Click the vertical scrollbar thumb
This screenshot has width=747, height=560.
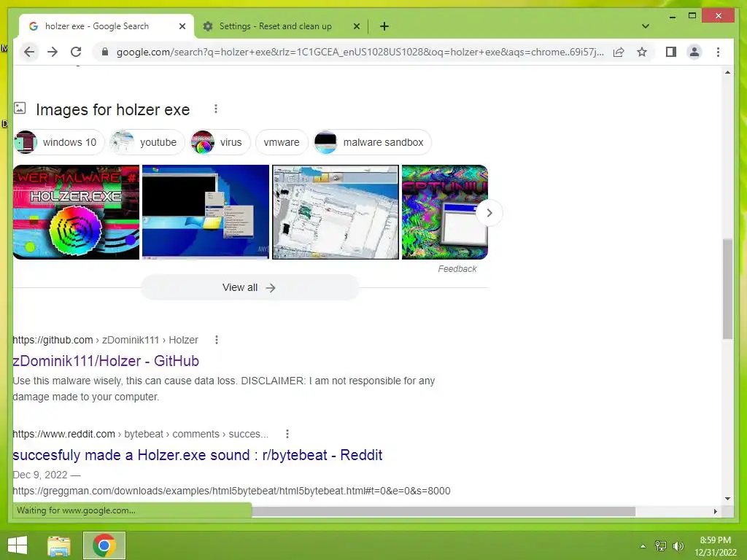point(727,289)
